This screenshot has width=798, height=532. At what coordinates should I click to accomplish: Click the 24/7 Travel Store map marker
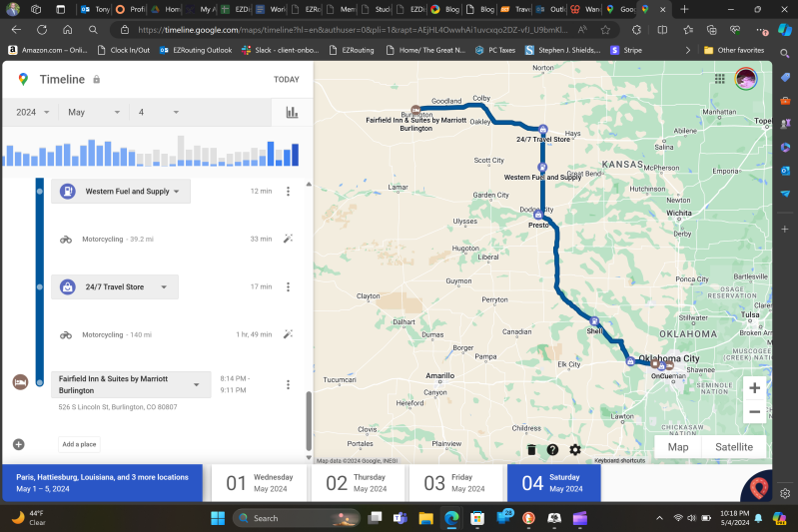pos(543,129)
